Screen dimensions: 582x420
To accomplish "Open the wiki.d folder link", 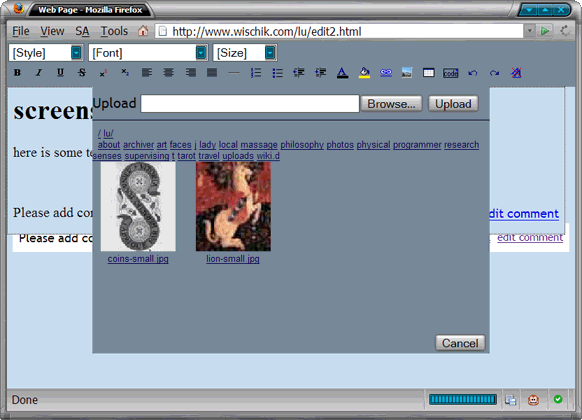I will point(268,156).
